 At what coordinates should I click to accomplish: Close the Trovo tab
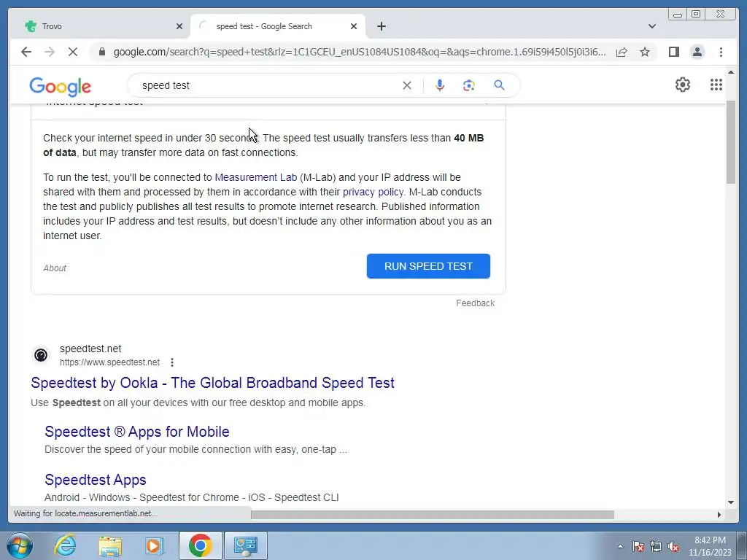coord(179,26)
